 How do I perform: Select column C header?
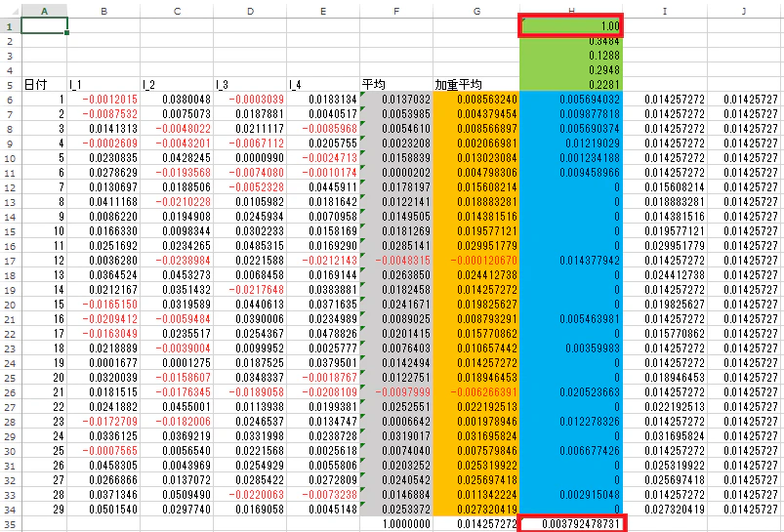pyautogui.click(x=177, y=11)
